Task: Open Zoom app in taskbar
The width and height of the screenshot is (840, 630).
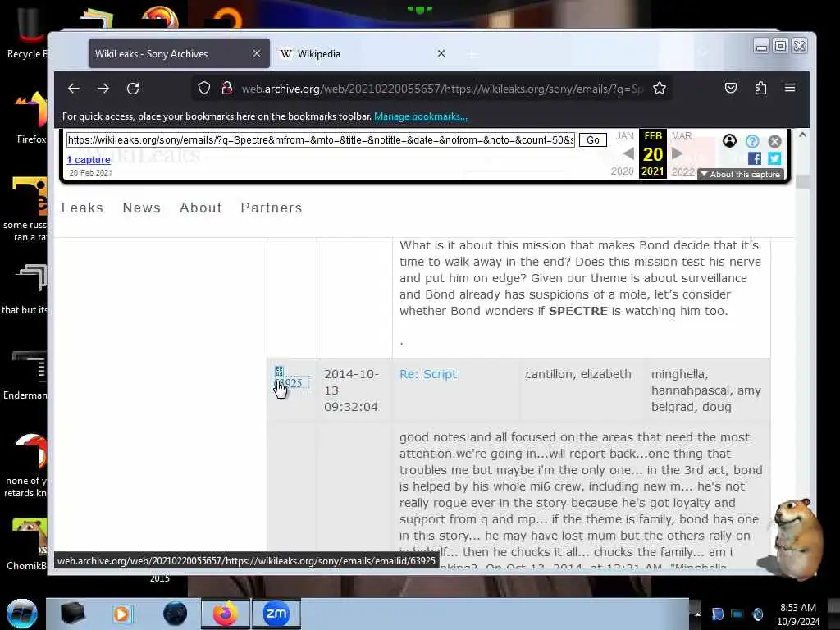Action: tap(276, 614)
